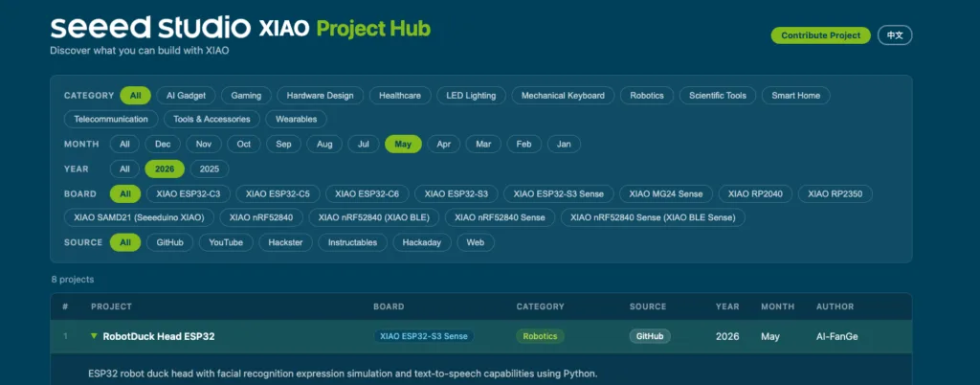Filter by XIAO nRF52840 (XIAO BLE) board
The image size is (980, 385).
click(x=374, y=217)
